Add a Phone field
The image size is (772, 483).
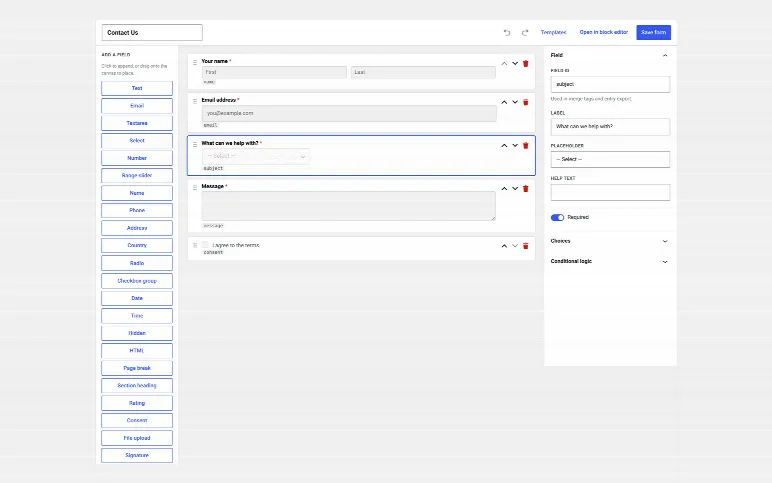137,211
